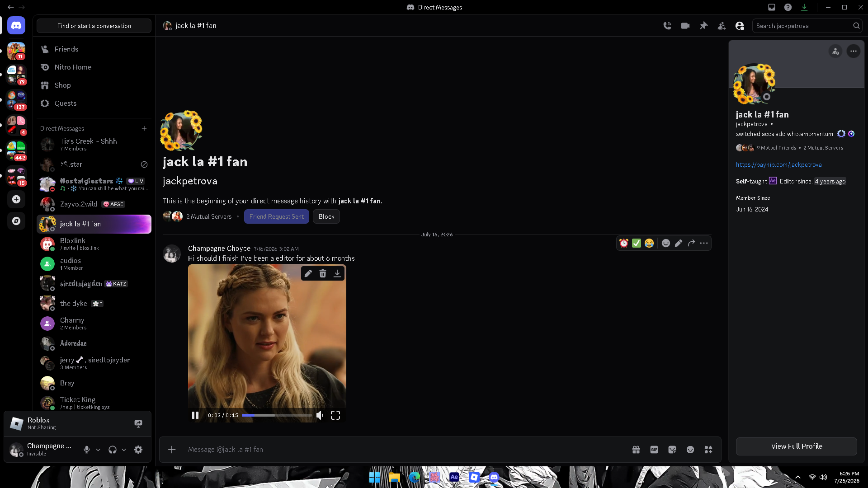The width and height of the screenshot is (868, 488).
Task: View Full Profile
Action: tap(797, 446)
